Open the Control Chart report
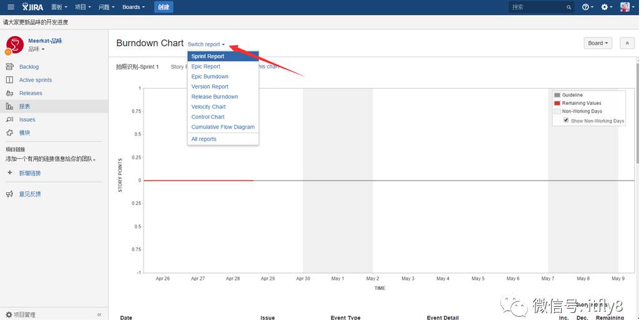 [223, 117]
